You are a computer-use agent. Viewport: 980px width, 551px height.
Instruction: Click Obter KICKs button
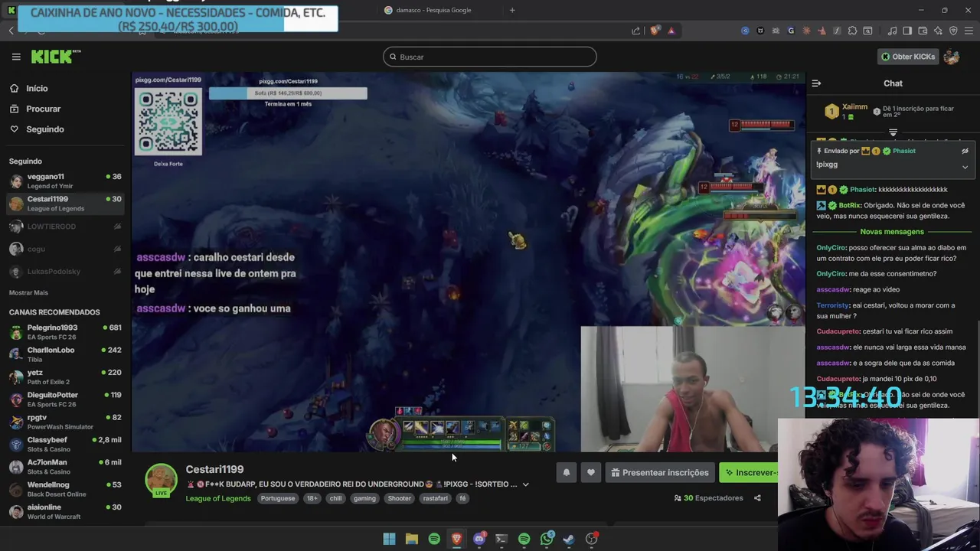point(908,57)
